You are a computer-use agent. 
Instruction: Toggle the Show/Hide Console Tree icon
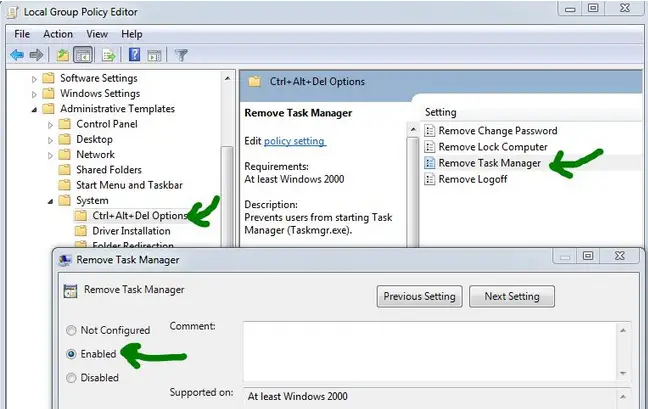[83, 55]
